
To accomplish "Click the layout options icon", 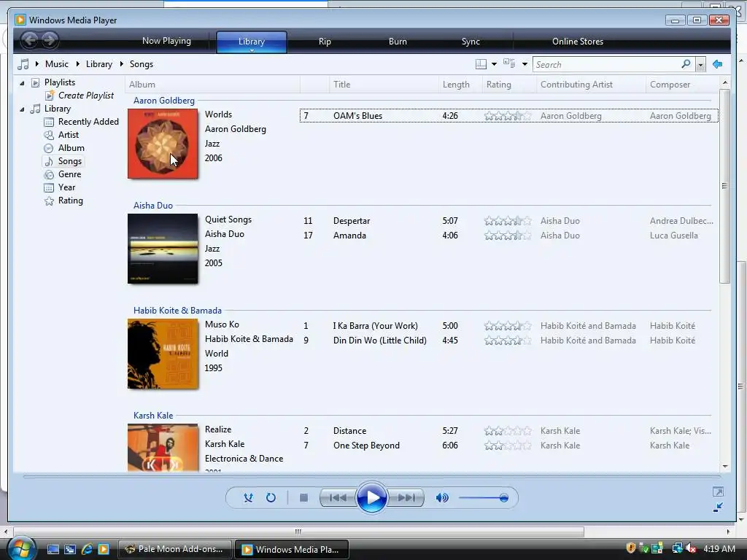I will coord(481,64).
